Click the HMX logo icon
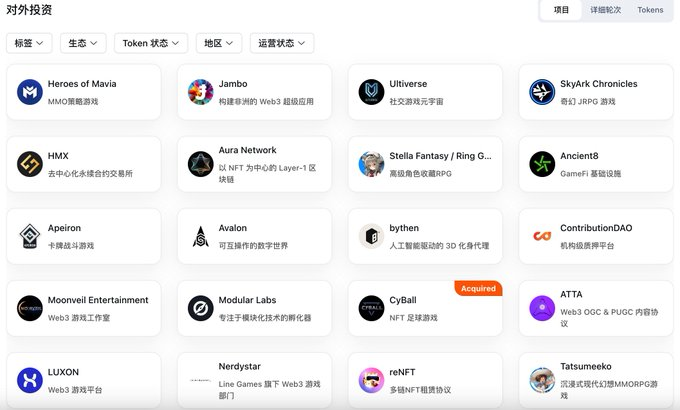The image size is (680, 410). click(x=29, y=164)
